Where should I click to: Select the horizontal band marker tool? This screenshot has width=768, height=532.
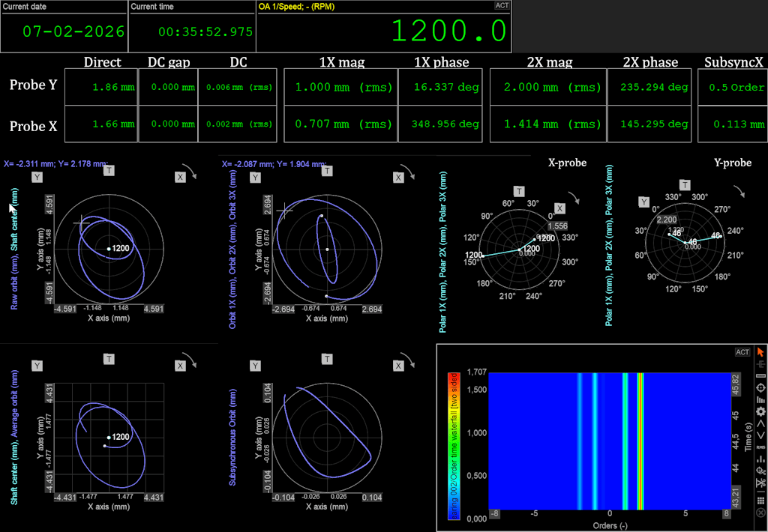pos(760,376)
